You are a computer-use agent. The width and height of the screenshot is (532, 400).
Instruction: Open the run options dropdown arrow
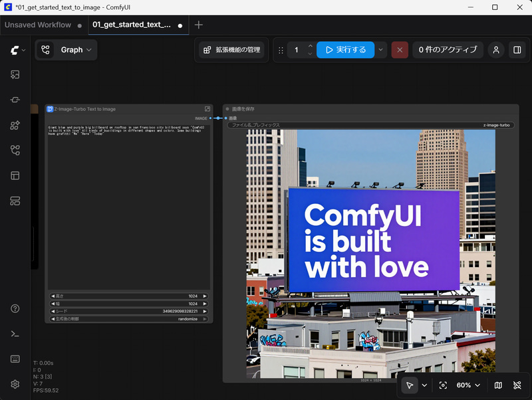(x=381, y=50)
